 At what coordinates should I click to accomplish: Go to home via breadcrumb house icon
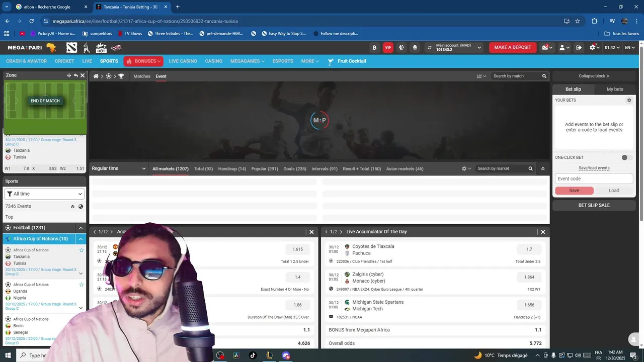coord(96,76)
